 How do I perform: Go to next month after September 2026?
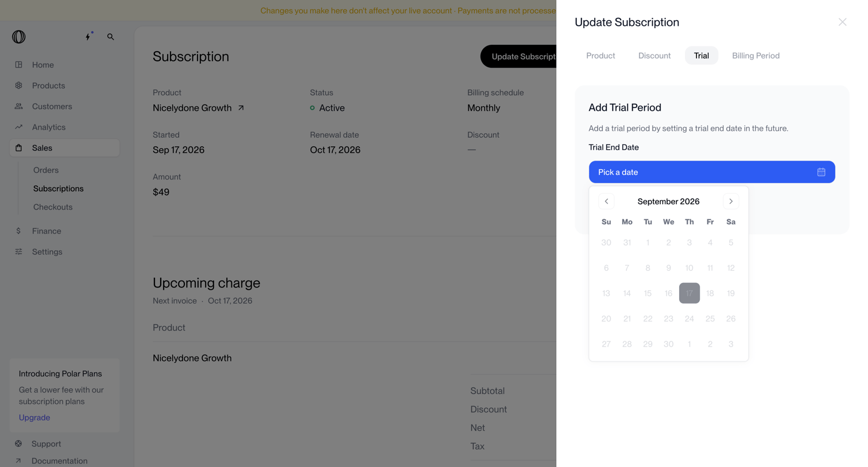(x=731, y=201)
